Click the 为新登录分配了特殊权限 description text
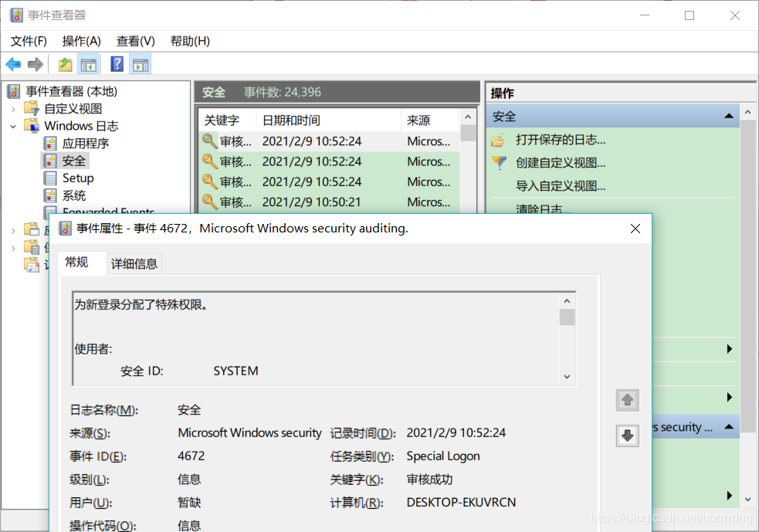The image size is (759, 532). pos(141,305)
